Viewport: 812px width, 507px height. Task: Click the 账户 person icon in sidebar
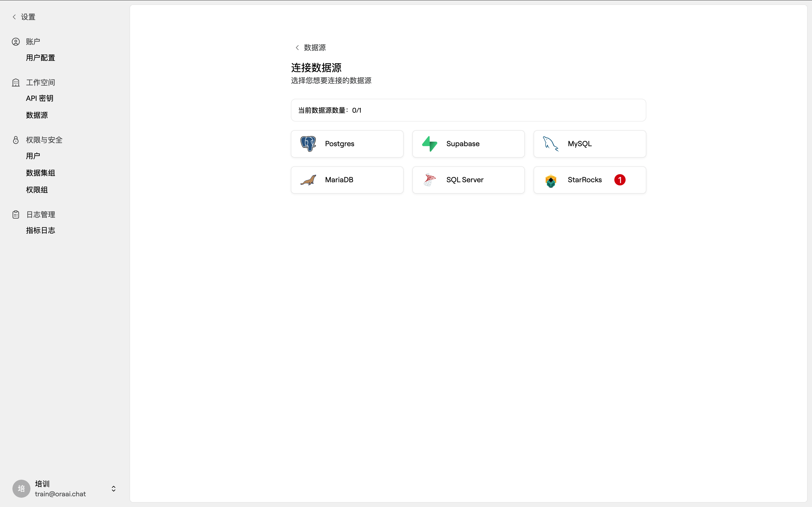[x=16, y=42]
